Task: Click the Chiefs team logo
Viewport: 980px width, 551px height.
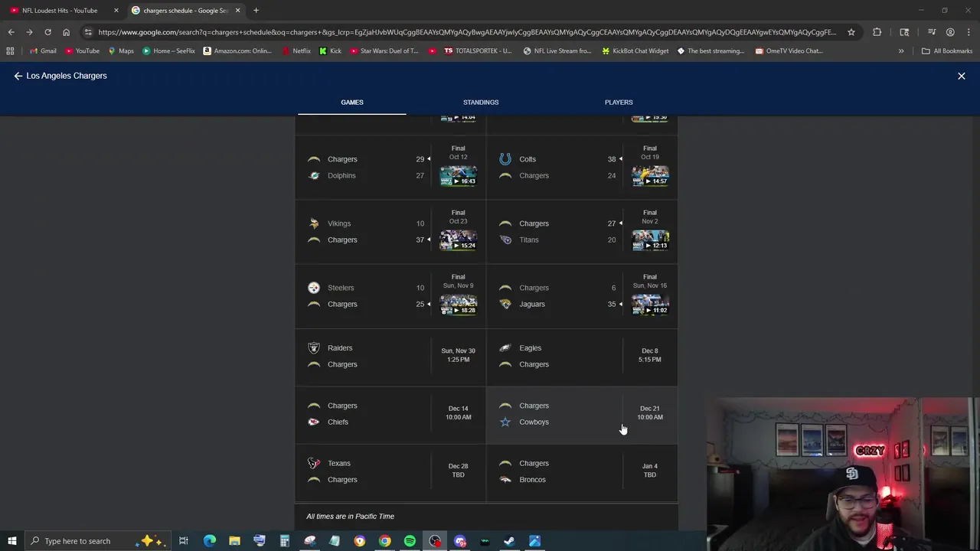Action: point(314,422)
